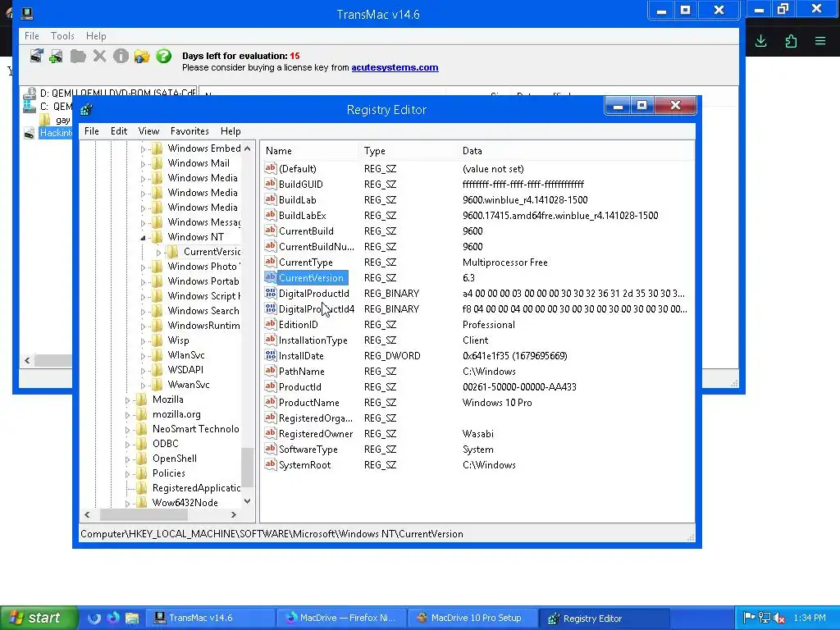Expand the Mozilla key

[127, 400]
